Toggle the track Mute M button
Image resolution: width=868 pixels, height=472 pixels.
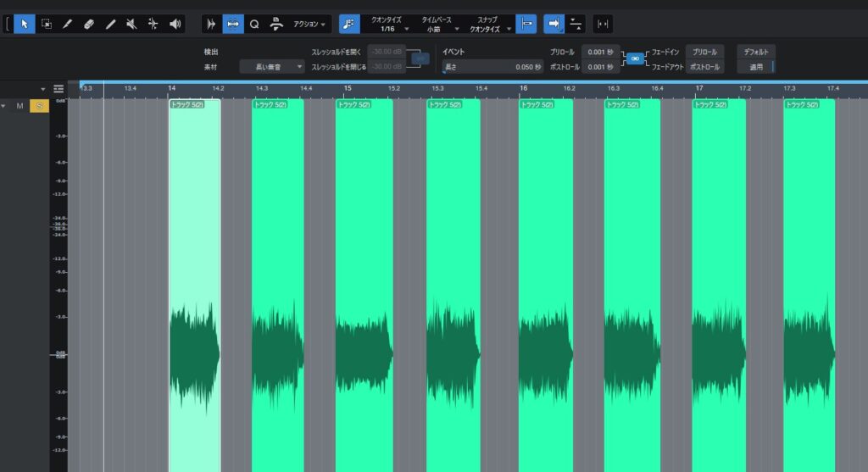(x=20, y=106)
